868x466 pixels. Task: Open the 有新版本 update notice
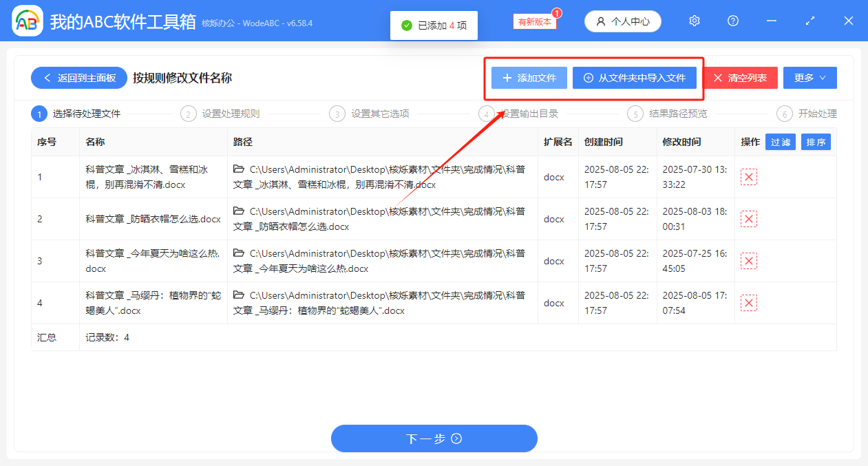pos(535,21)
